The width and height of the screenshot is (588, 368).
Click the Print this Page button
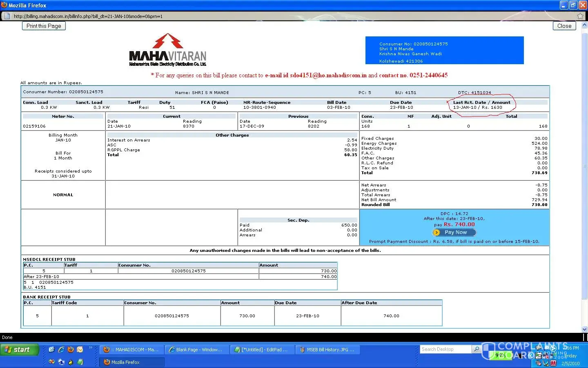pyautogui.click(x=44, y=26)
